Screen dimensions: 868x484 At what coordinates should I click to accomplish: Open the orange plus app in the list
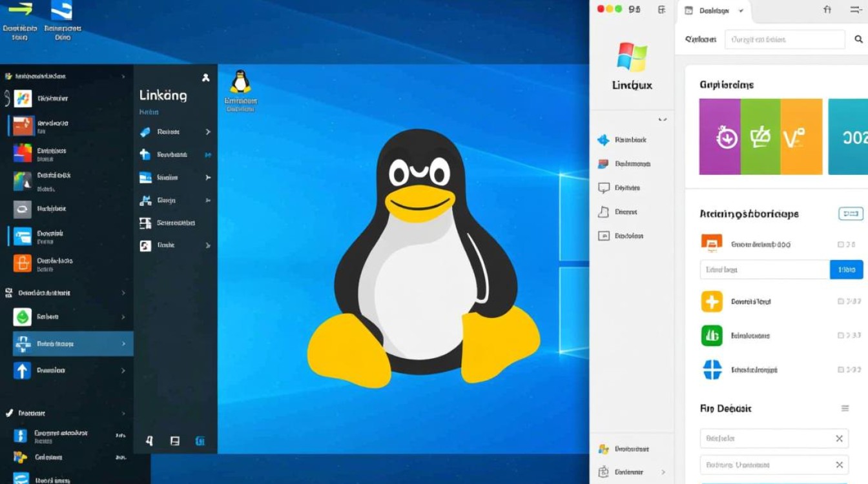[712, 301]
